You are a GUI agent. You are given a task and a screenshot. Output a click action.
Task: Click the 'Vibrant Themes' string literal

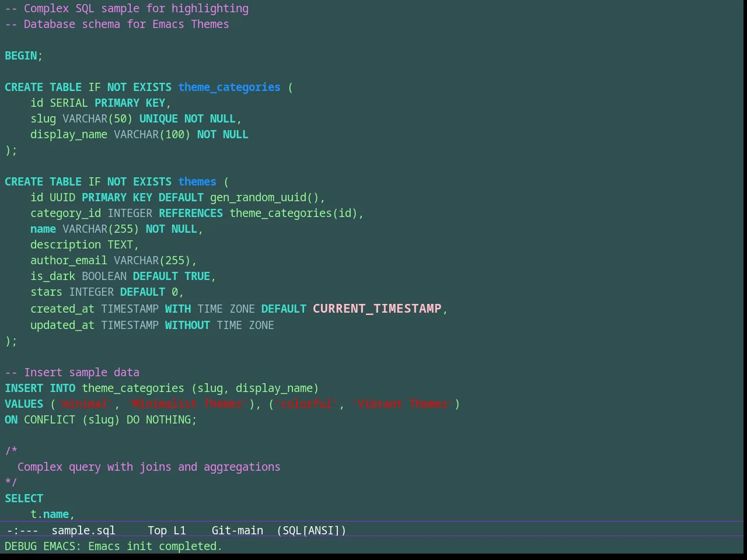pos(403,404)
